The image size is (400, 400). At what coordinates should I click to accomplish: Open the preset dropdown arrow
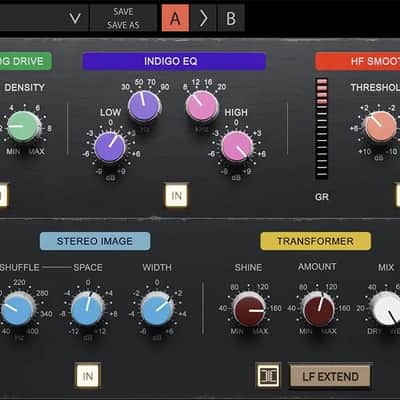(x=75, y=18)
